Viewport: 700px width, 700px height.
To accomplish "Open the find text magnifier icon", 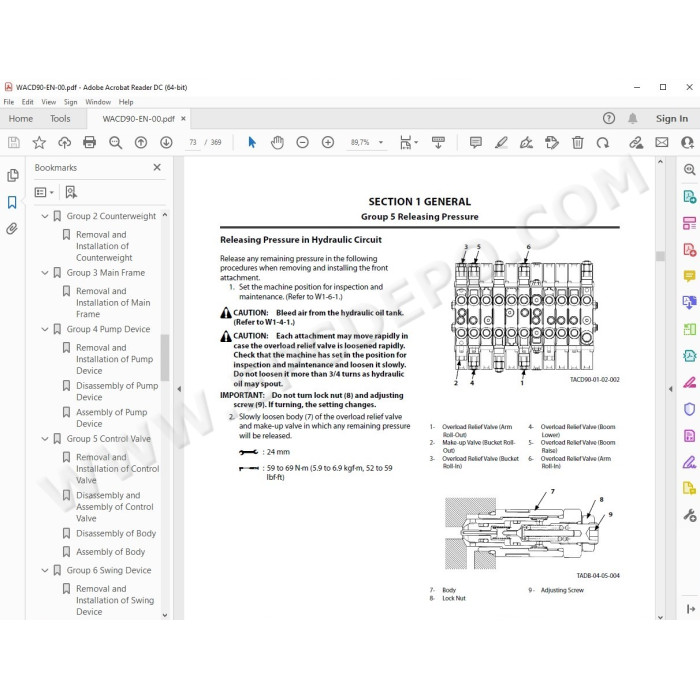I will coord(116,142).
